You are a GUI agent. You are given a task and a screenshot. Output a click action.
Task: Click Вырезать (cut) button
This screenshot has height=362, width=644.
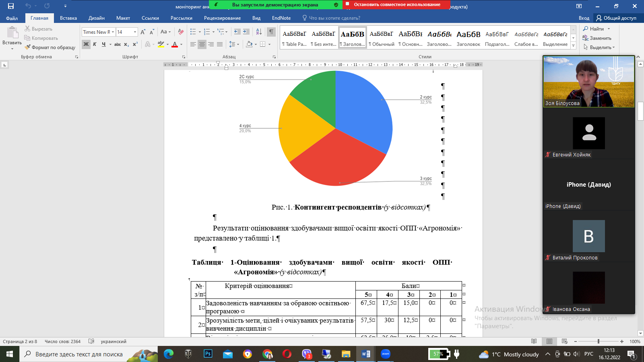[x=38, y=29]
